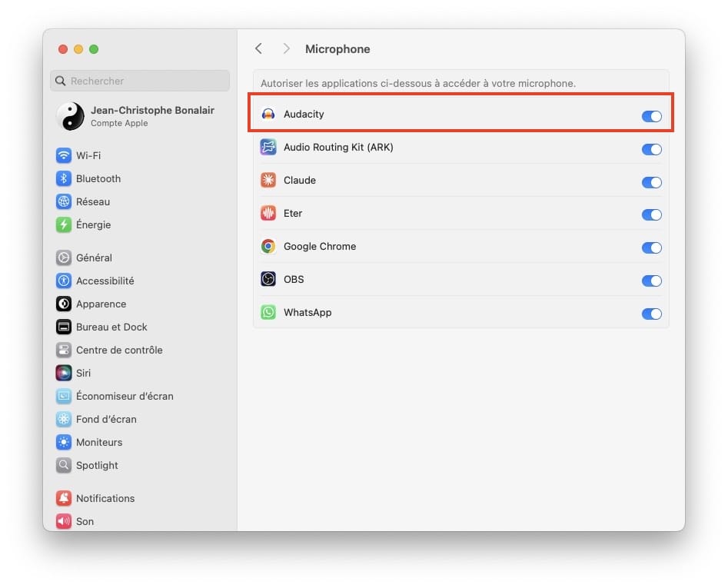The width and height of the screenshot is (728, 588).
Task: Click the Fond d'écran icon
Action: [x=64, y=419]
